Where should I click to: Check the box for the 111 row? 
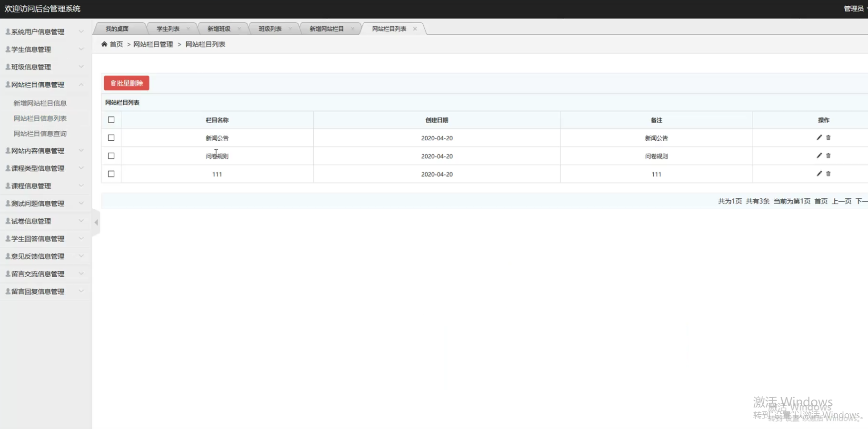[111, 174]
